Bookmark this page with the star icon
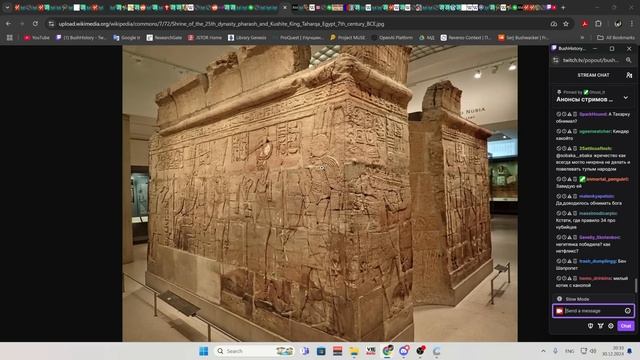This screenshot has height=360, width=640. click(x=566, y=24)
